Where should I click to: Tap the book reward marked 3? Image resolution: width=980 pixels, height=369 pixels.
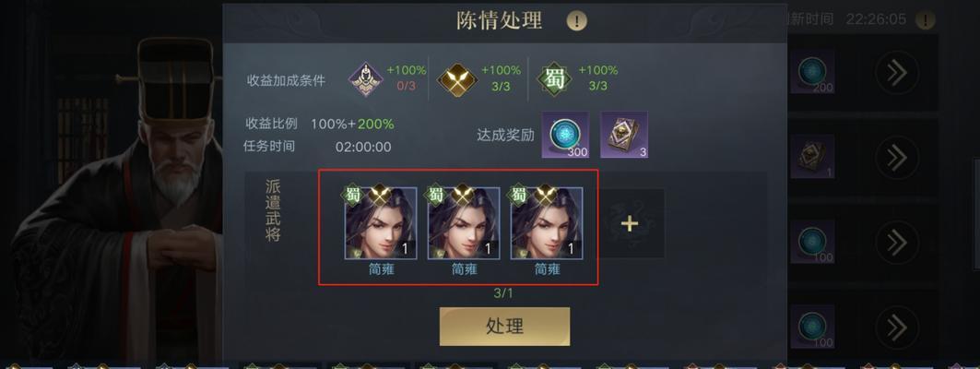(x=624, y=135)
